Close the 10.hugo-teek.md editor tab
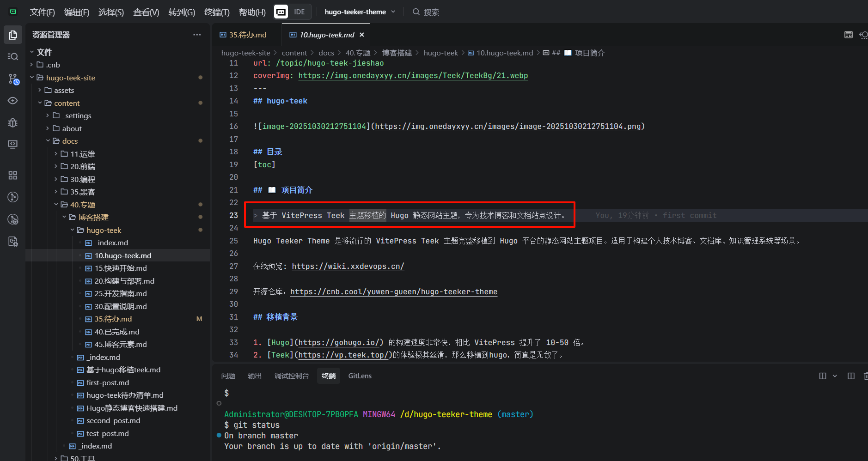Viewport: 868px width, 461px height. point(362,35)
